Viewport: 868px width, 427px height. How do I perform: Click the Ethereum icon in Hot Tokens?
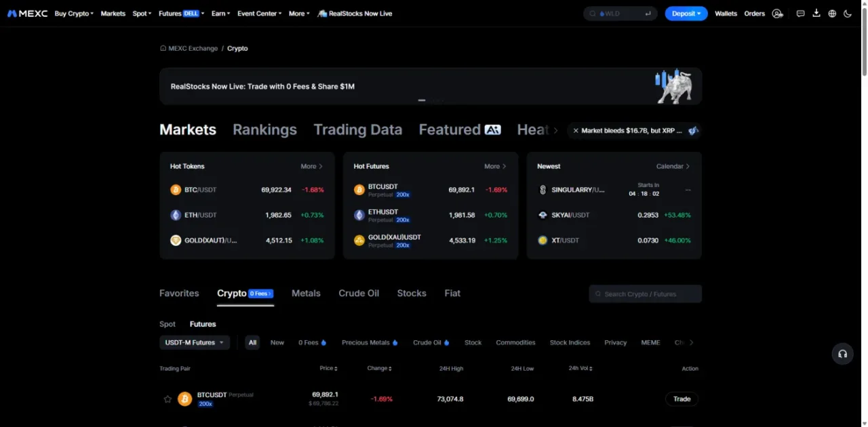point(176,215)
